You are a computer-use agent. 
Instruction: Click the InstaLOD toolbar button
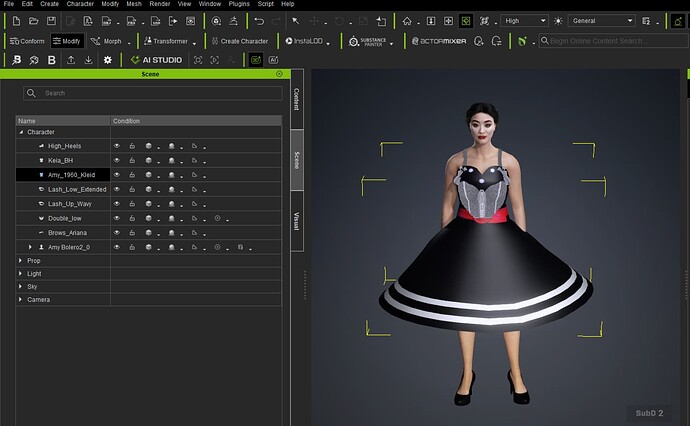coord(304,41)
